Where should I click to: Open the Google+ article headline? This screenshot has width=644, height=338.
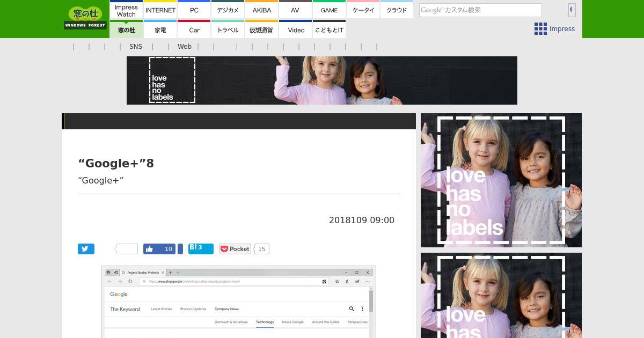click(x=116, y=163)
